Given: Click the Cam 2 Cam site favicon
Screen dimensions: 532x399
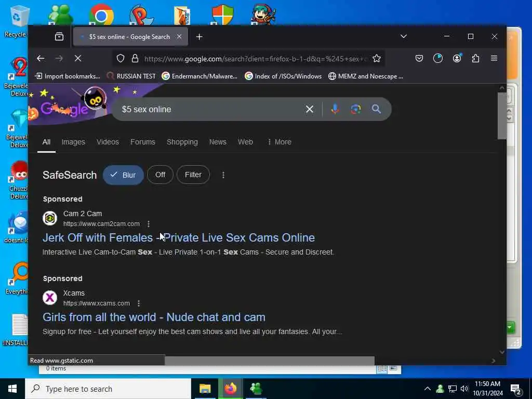Looking at the screenshot, I should tap(50, 218).
